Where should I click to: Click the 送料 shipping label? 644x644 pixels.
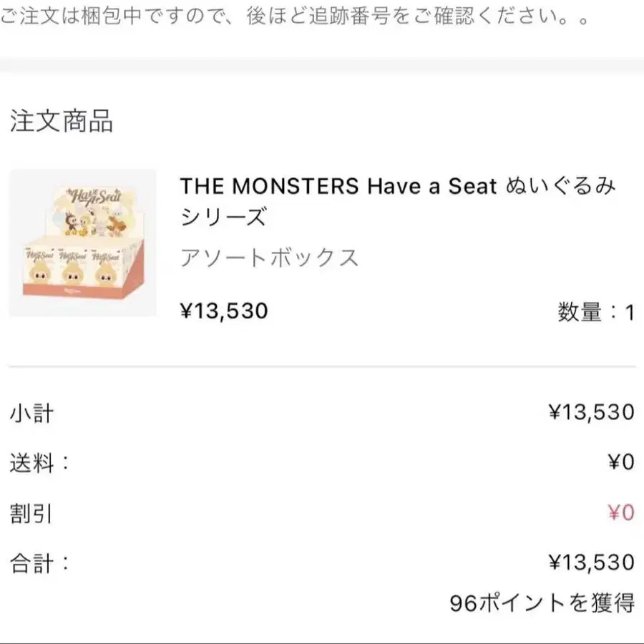[x=39, y=463]
